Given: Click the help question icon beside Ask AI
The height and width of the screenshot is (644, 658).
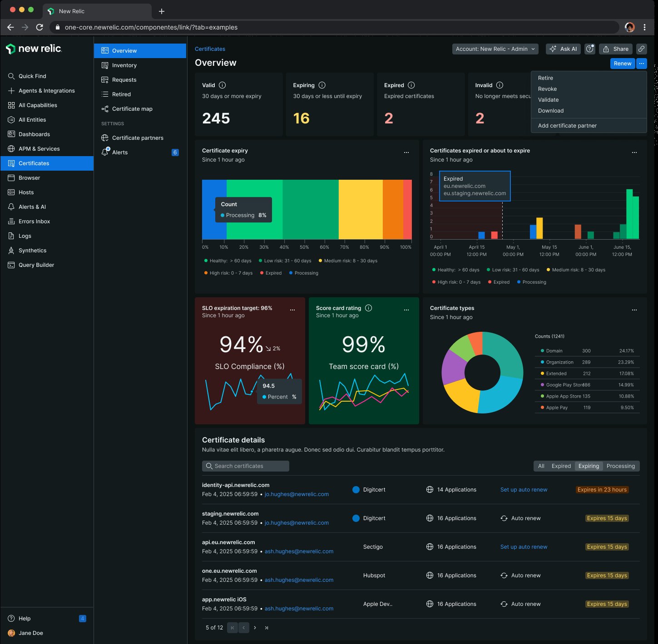Looking at the screenshot, I should [590, 49].
